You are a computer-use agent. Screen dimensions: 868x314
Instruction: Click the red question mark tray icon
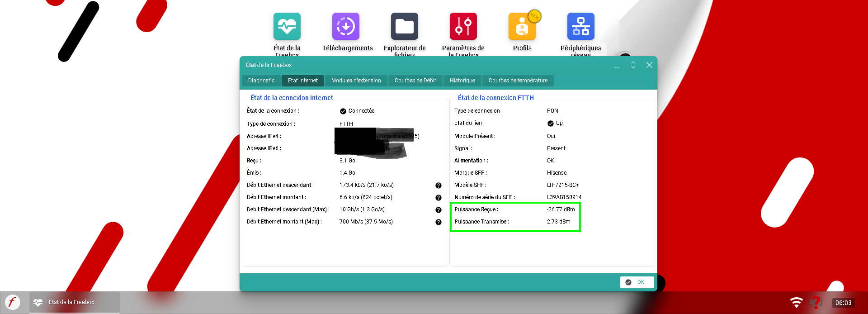[x=816, y=302]
